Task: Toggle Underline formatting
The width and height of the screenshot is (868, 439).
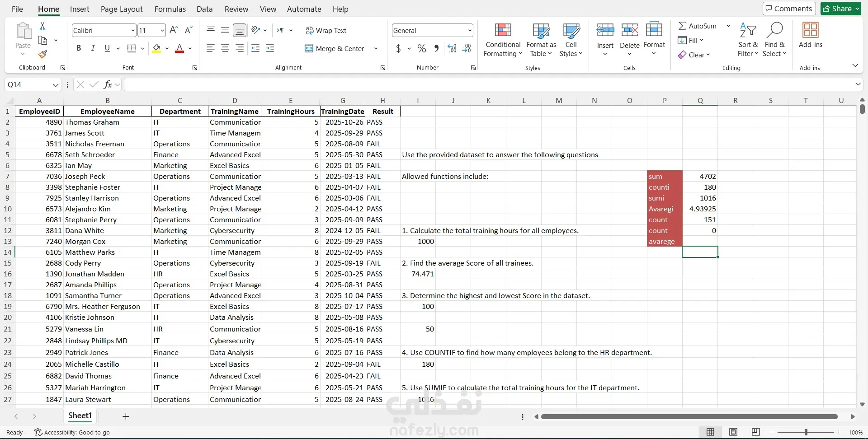Action: tap(107, 48)
